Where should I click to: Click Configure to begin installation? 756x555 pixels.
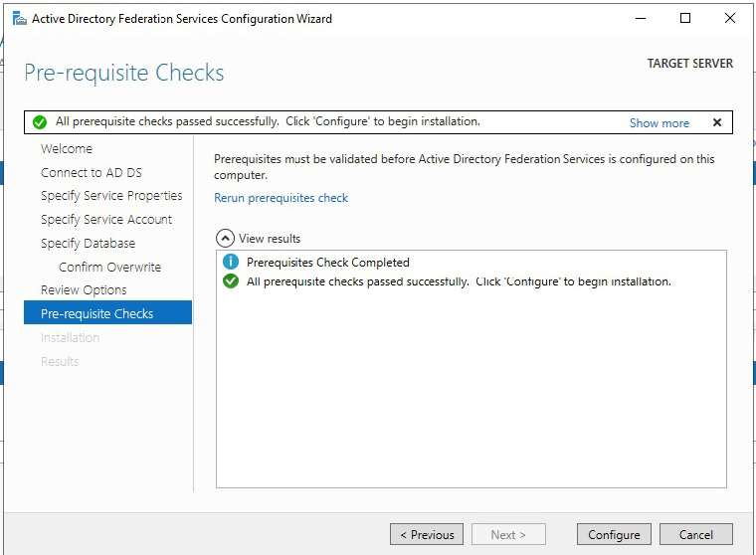click(x=614, y=534)
